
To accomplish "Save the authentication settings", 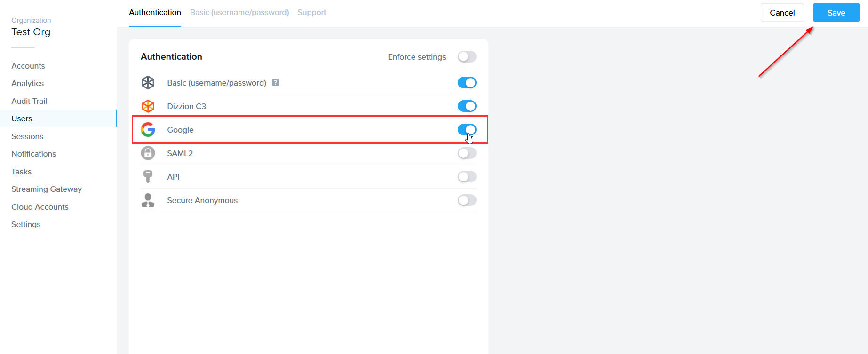I will [836, 12].
